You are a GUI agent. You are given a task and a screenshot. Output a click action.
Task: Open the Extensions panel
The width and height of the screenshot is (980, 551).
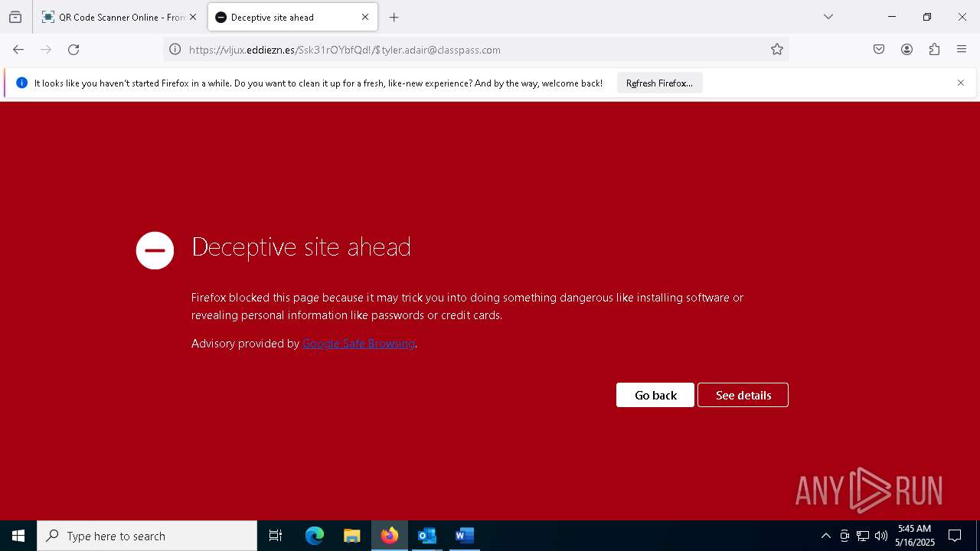tap(934, 50)
